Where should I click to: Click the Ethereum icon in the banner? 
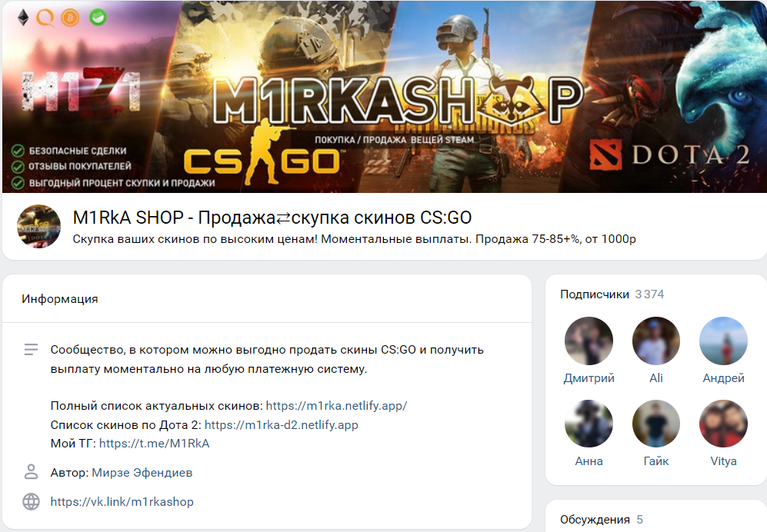(23, 18)
